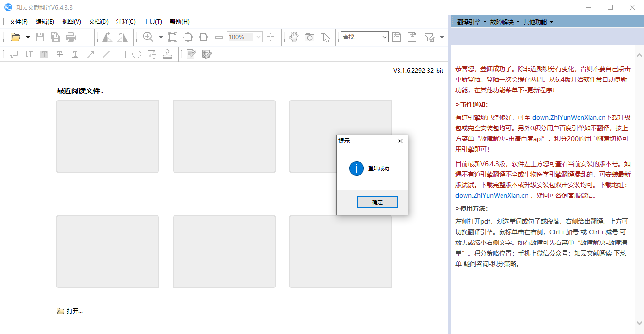Screen dimensions: 644x334
Task: Select the highlight text tool
Action: (x=44, y=54)
